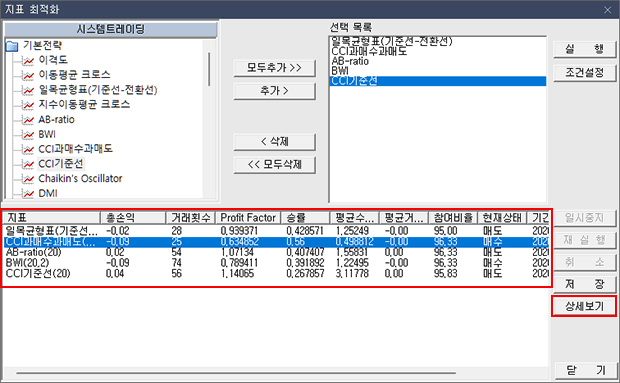The width and height of the screenshot is (620, 383).
Task: Close the 지표 최적화 dialog window
Action: (x=607, y=10)
